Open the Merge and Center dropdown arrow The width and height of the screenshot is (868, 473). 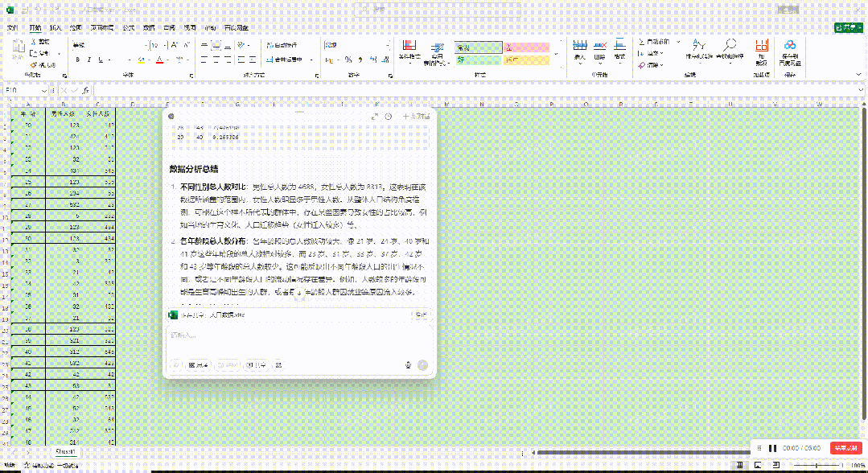click(311, 60)
